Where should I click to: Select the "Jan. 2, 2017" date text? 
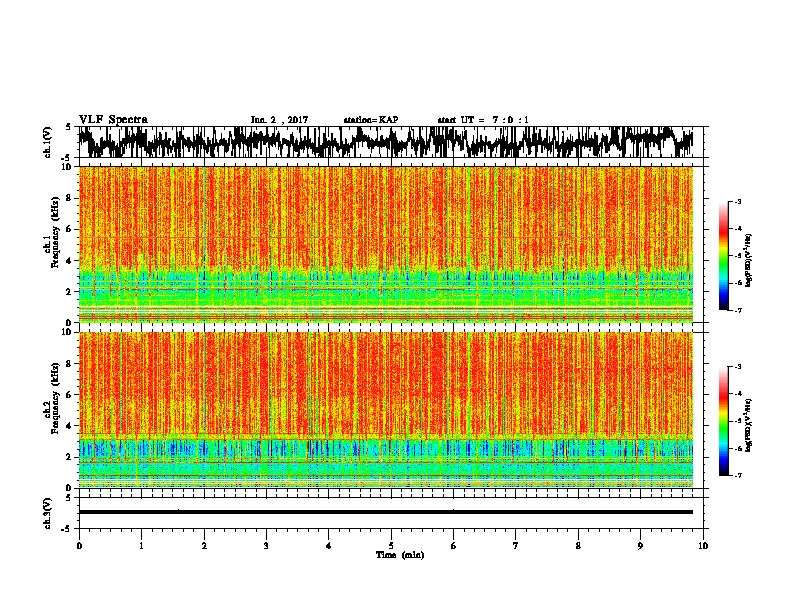point(279,120)
